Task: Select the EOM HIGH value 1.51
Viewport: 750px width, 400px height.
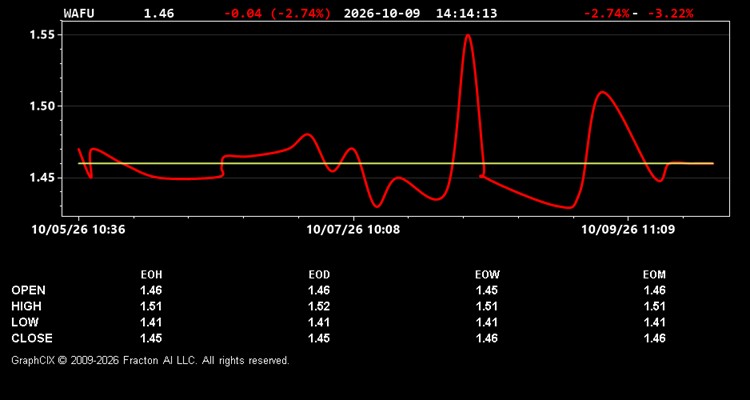Action: (x=654, y=306)
